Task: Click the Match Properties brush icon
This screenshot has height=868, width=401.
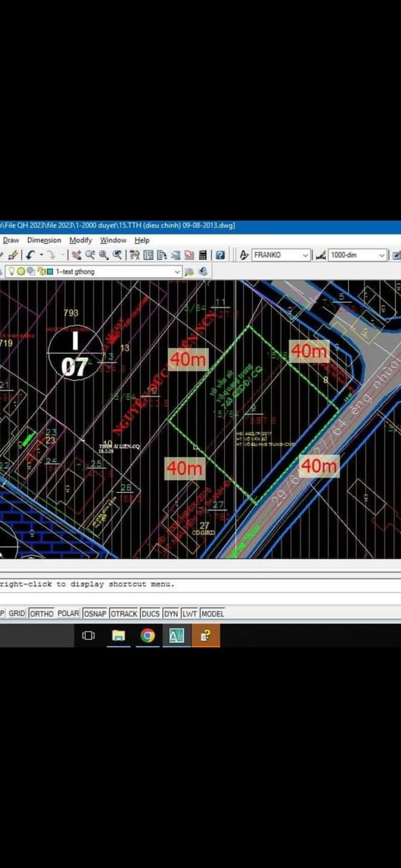Action: pos(13,255)
